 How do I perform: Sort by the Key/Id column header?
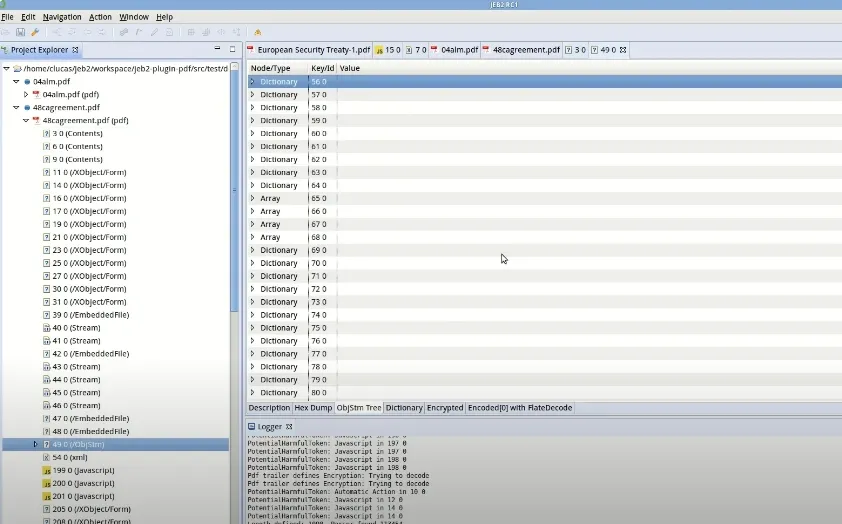pyautogui.click(x=323, y=68)
